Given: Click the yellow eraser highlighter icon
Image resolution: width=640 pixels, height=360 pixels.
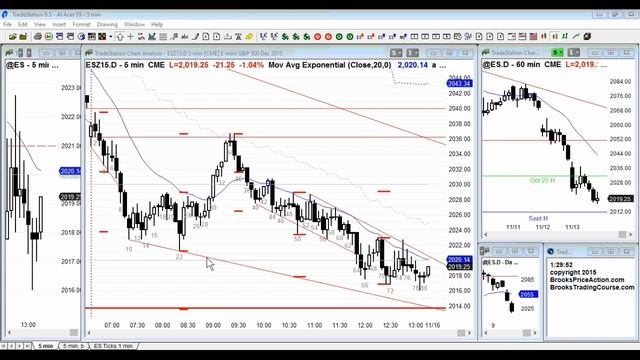Looking at the screenshot, I should (249, 37).
